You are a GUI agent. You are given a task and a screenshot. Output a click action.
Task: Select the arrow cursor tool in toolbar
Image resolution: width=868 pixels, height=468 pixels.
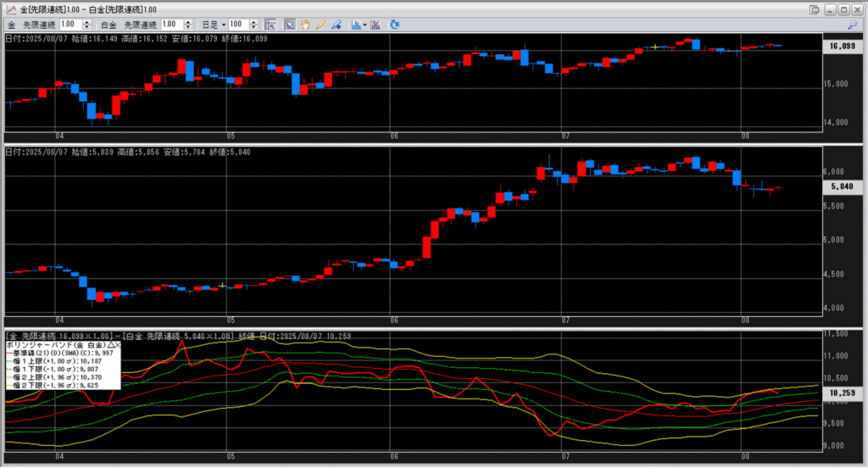point(289,25)
